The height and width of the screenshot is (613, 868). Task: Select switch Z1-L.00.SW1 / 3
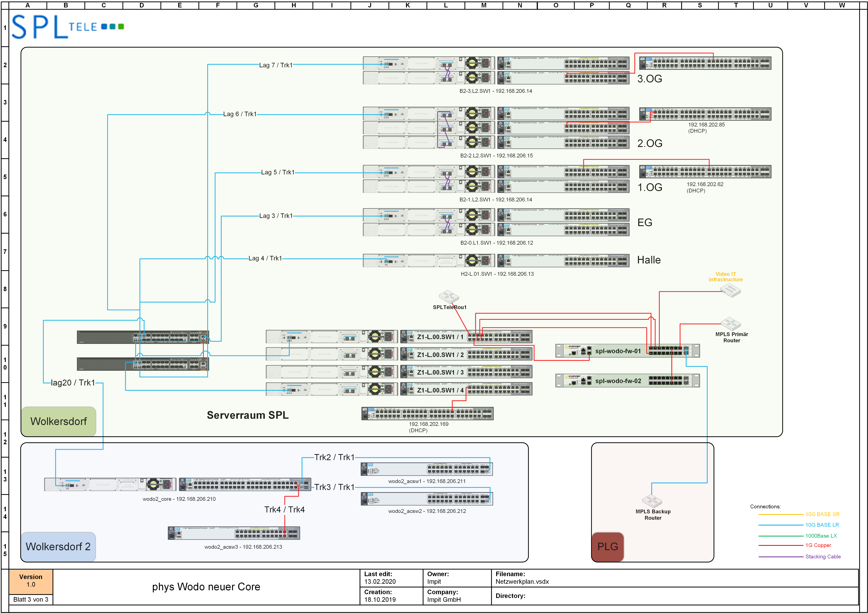tap(466, 372)
